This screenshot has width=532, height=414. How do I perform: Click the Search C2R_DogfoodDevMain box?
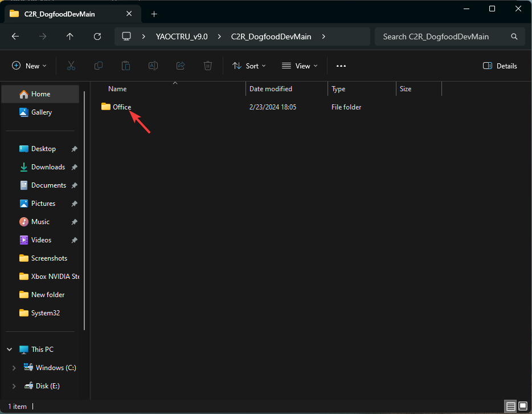(x=444, y=36)
